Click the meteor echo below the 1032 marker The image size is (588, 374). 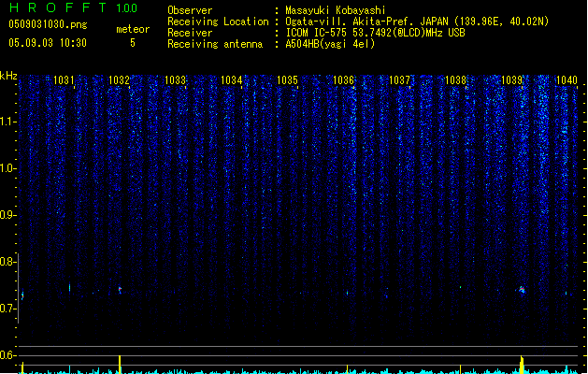120,290
